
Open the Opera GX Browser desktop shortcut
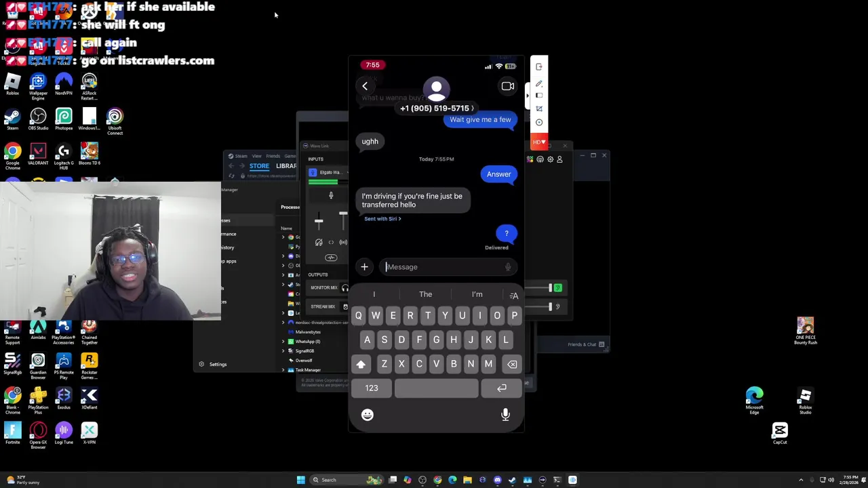pyautogui.click(x=38, y=434)
